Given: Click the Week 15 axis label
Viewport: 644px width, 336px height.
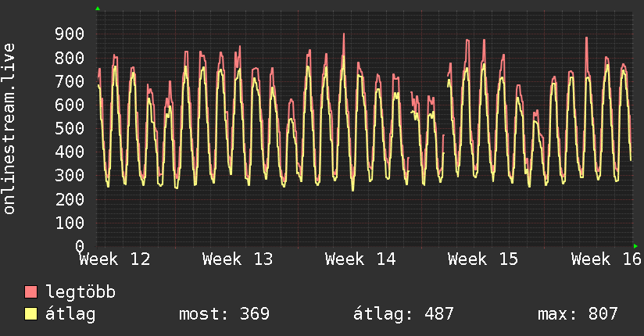Looking at the screenshot, I should point(483,259).
